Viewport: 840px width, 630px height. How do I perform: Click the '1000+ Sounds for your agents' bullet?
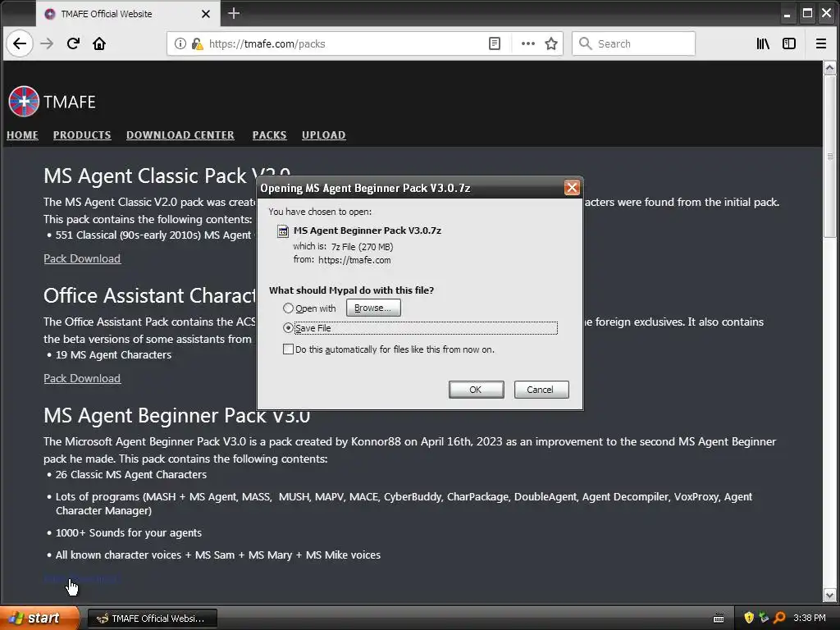(129, 533)
